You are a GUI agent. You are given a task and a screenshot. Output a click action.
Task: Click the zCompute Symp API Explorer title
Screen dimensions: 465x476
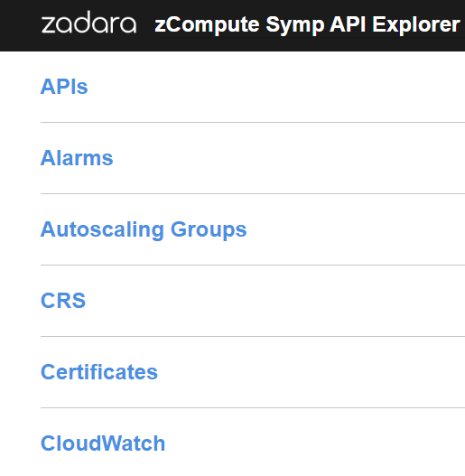click(x=307, y=24)
